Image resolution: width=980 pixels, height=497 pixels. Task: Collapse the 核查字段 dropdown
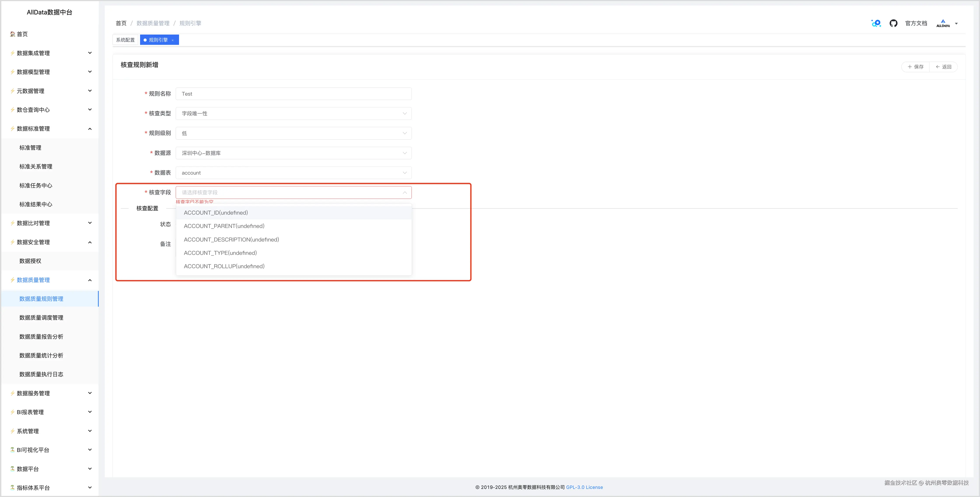[x=405, y=192]
